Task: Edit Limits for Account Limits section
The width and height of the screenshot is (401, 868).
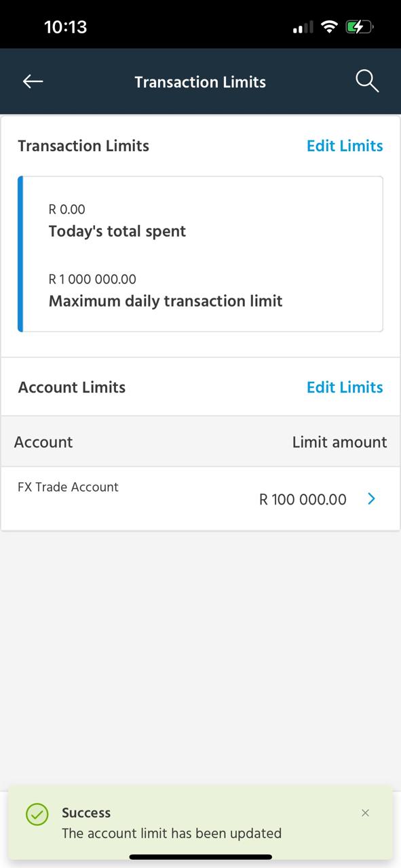Action: 345,387
